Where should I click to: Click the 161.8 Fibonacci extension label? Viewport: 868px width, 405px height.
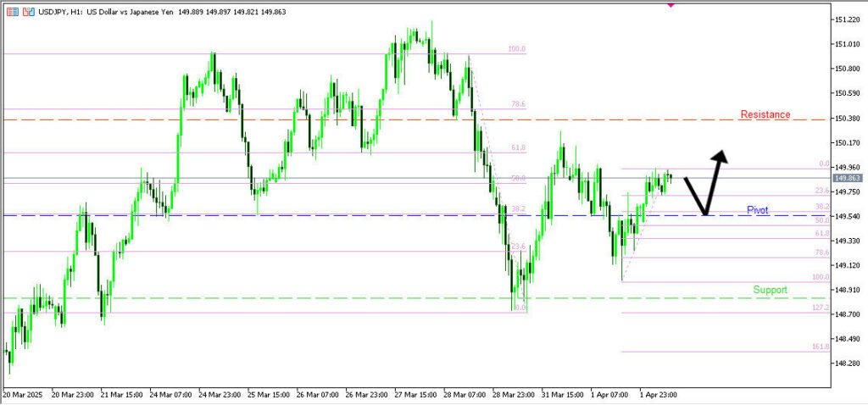click(821, 347)
